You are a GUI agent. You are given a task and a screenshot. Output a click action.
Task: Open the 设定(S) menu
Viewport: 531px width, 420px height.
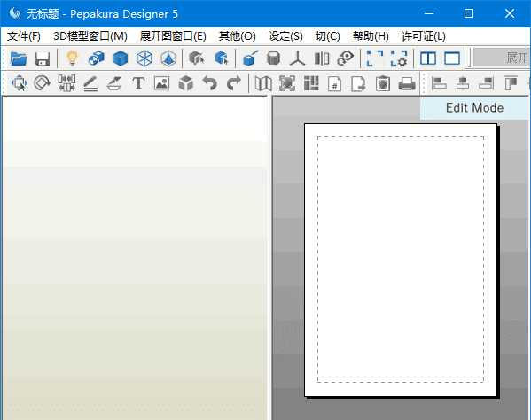pos(285,36)
